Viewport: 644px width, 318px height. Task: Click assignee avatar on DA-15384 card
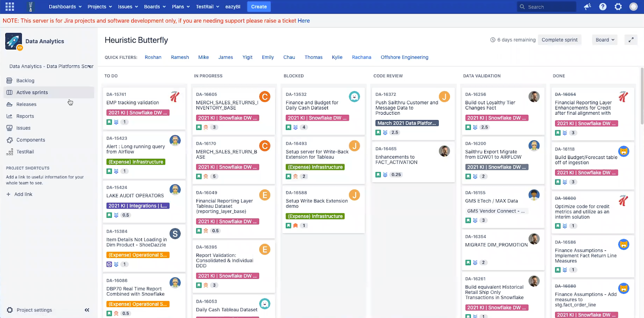[x=175, y=234]
